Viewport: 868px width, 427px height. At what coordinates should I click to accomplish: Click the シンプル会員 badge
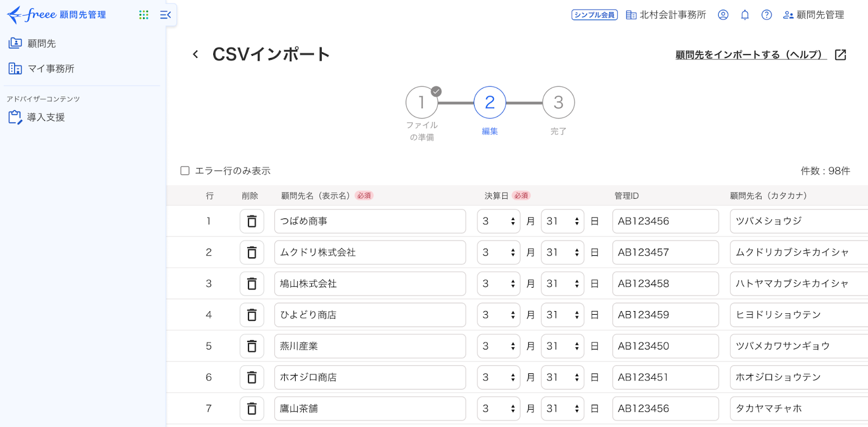coord(595,15)
